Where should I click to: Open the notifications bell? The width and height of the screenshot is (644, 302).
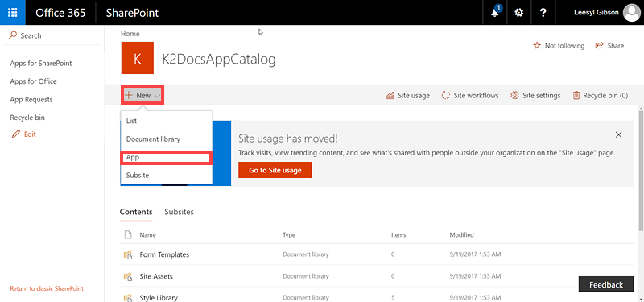click(x=495, y=13)
